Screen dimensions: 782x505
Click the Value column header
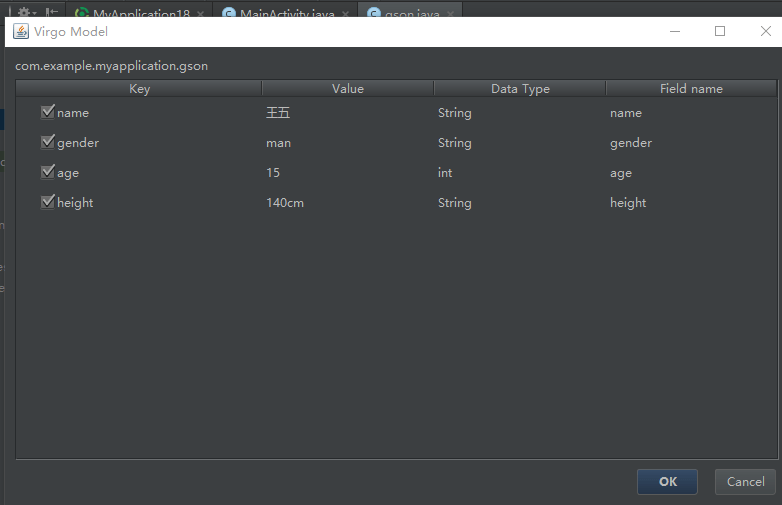click(348, 89)
